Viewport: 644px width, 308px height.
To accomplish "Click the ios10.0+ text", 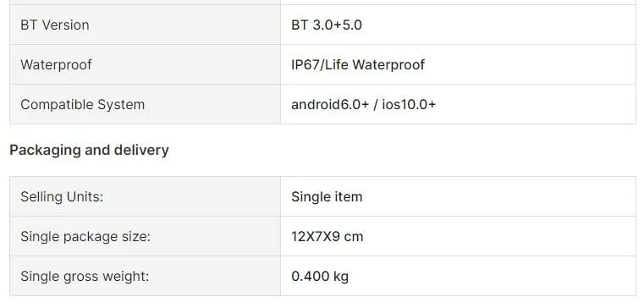I will point(409,104).
